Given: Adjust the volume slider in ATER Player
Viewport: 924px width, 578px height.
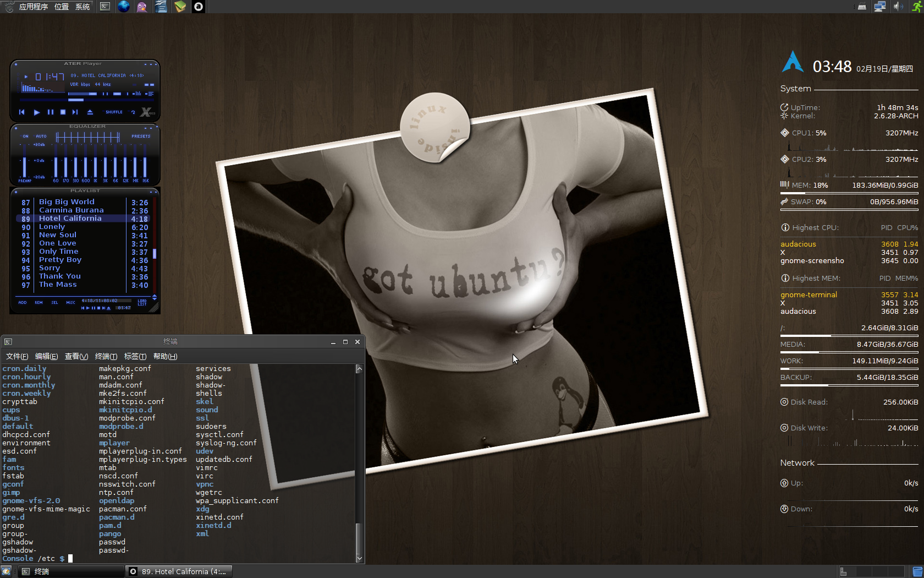Looking at the screenshot, I should 82,94.
